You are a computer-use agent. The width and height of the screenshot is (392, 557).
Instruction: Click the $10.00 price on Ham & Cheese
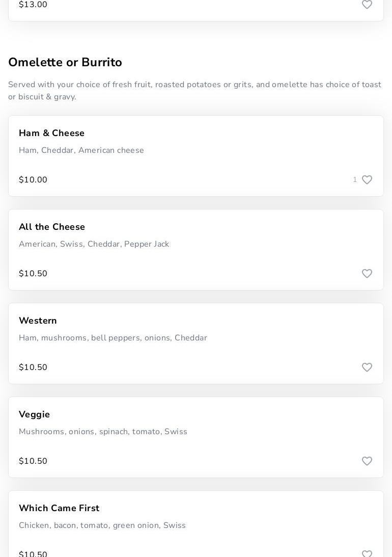(x=33, y=180)
